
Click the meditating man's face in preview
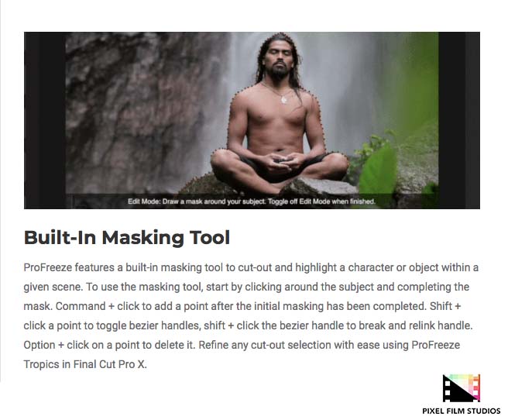coord(280,60)
